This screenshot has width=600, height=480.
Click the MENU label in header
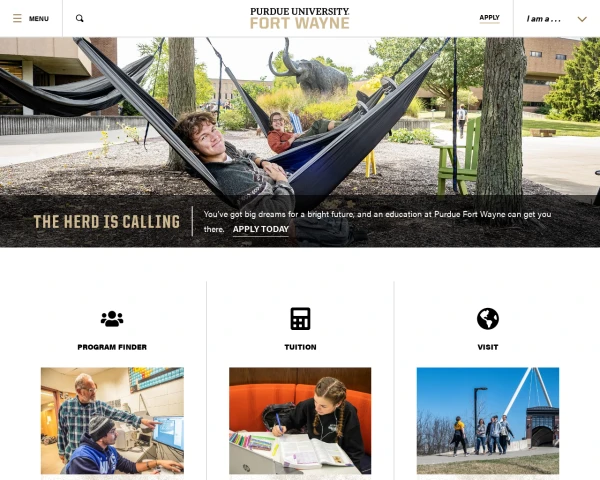(39, 19)
